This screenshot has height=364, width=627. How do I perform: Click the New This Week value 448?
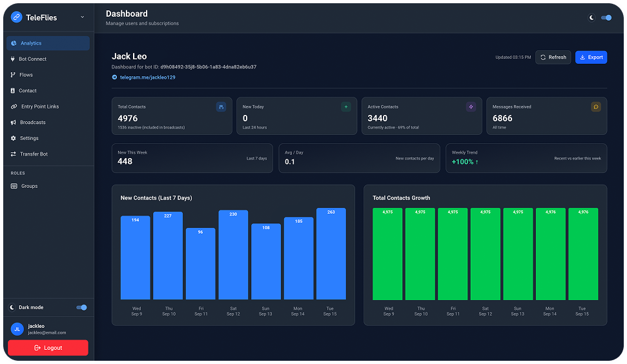[125, 161]
